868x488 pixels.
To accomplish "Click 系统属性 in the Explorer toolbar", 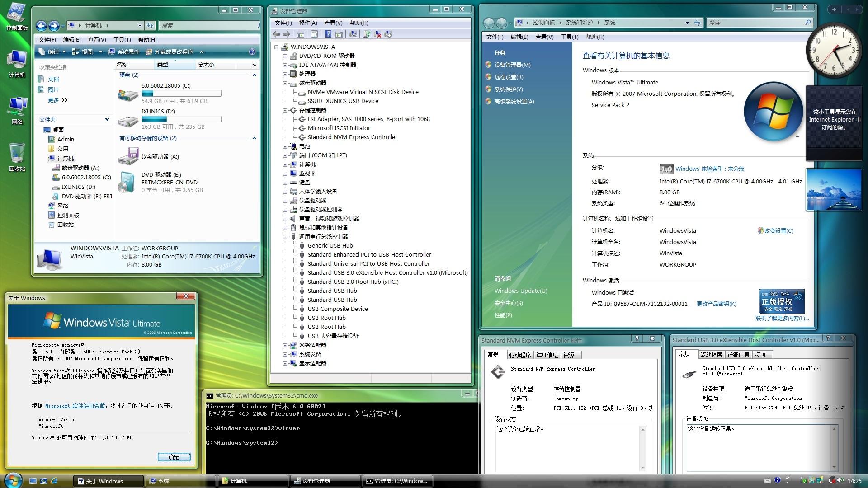I will point(129,52).
